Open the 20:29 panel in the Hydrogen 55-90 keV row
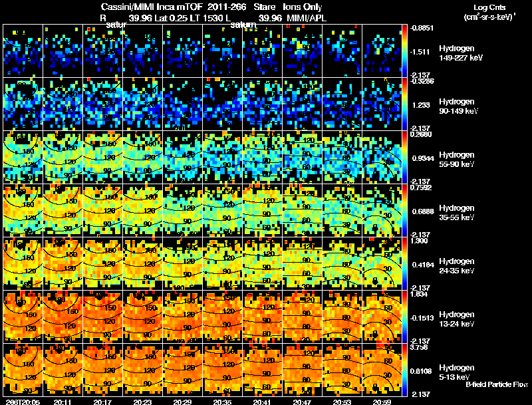532x405 pixels. pyautogui.click(x=182, y=158)
